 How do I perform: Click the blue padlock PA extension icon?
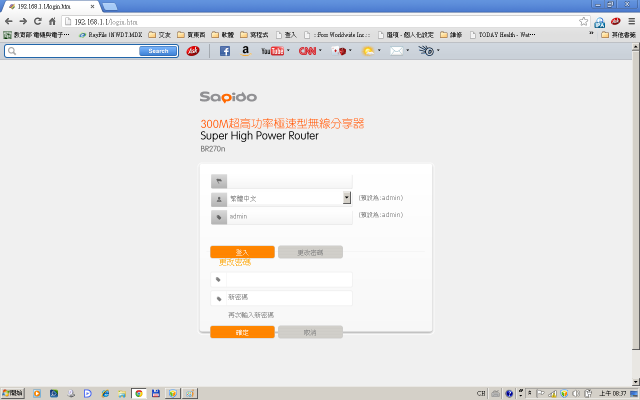pos(600,22)
